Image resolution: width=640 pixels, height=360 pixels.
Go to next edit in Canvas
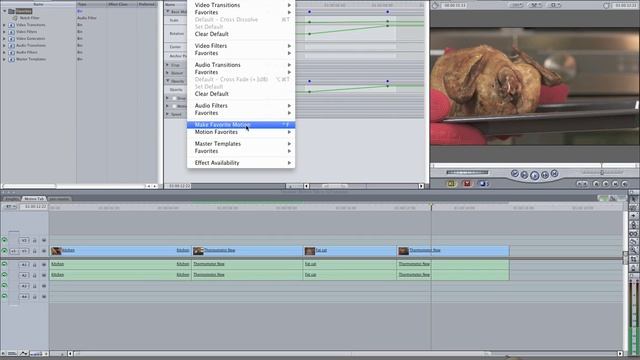point(554,174)
